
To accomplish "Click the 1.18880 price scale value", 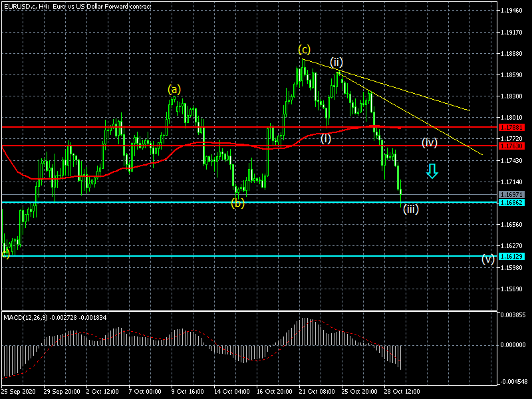I will click(511, 54).
